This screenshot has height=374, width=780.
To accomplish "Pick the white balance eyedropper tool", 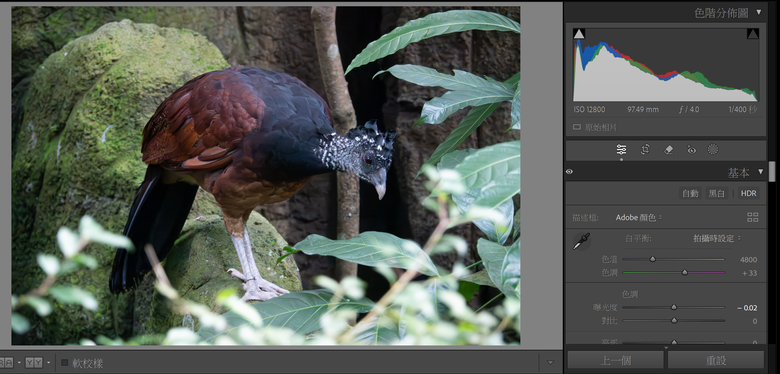I will (581, 241).
